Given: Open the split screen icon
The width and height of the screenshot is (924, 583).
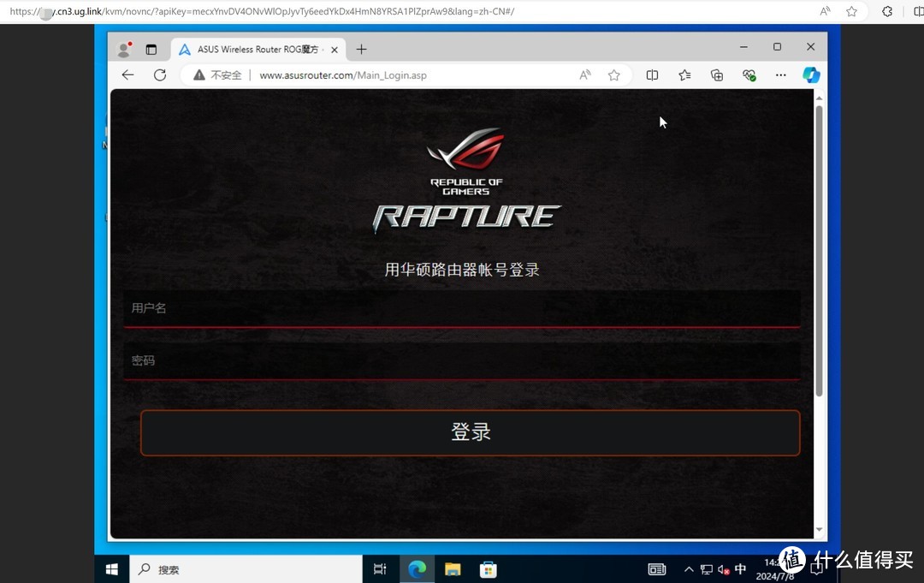Looking at the screenshot, I should pyautogui.click(x=652, y=75).
